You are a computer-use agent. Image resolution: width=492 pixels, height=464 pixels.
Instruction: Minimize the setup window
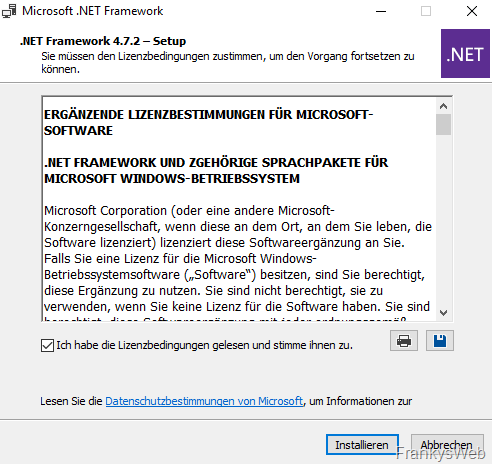(x=381, y=11)
